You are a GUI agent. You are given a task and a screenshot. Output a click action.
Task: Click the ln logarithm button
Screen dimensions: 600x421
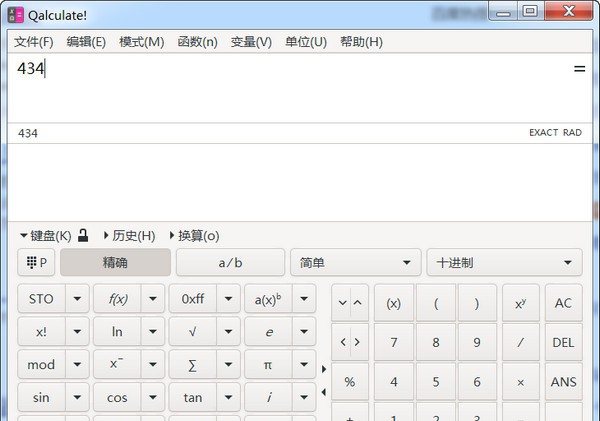click(x=117, y=331)
